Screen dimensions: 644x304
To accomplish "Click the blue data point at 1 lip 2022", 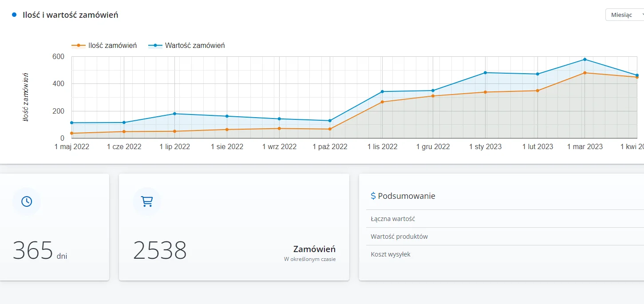I will pyautogui.click(x=175, y=114).
